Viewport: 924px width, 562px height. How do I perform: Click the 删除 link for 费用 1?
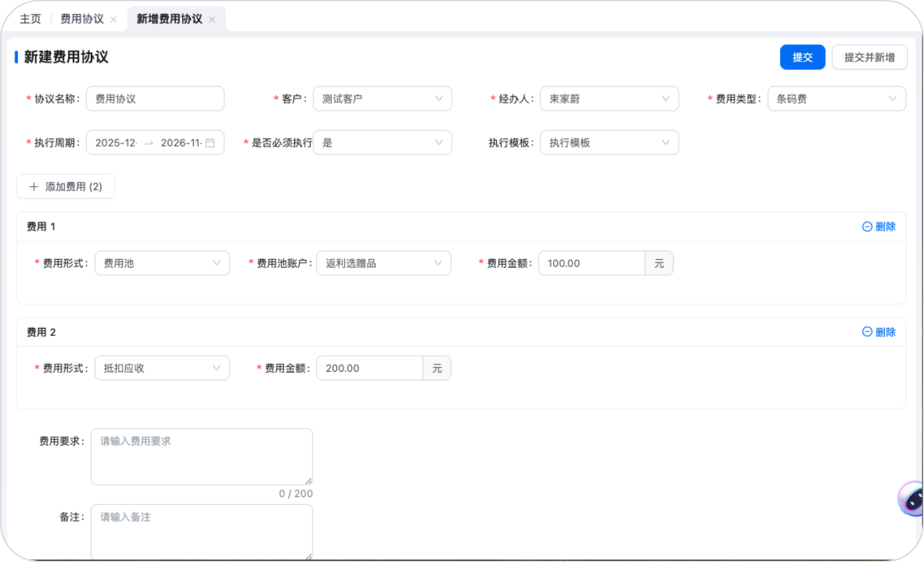(879, 227)
